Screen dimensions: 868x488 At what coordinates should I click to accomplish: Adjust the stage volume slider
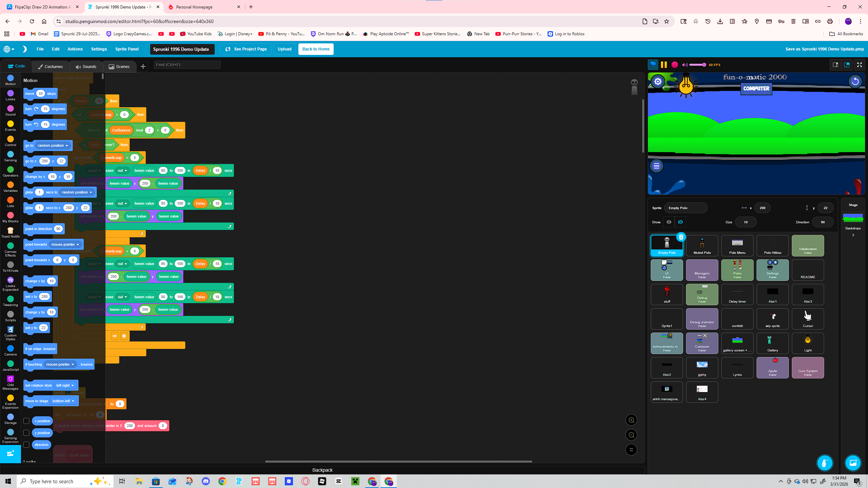point(698,65)
